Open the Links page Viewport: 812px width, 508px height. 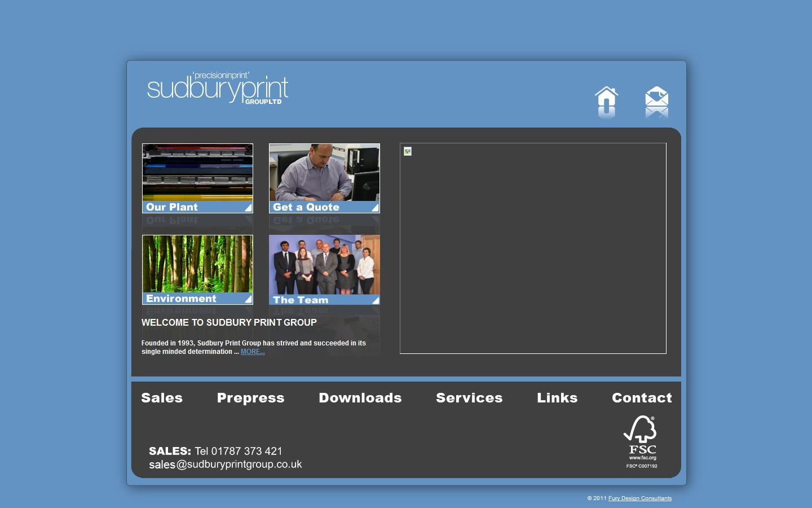(x=557, y=398)
